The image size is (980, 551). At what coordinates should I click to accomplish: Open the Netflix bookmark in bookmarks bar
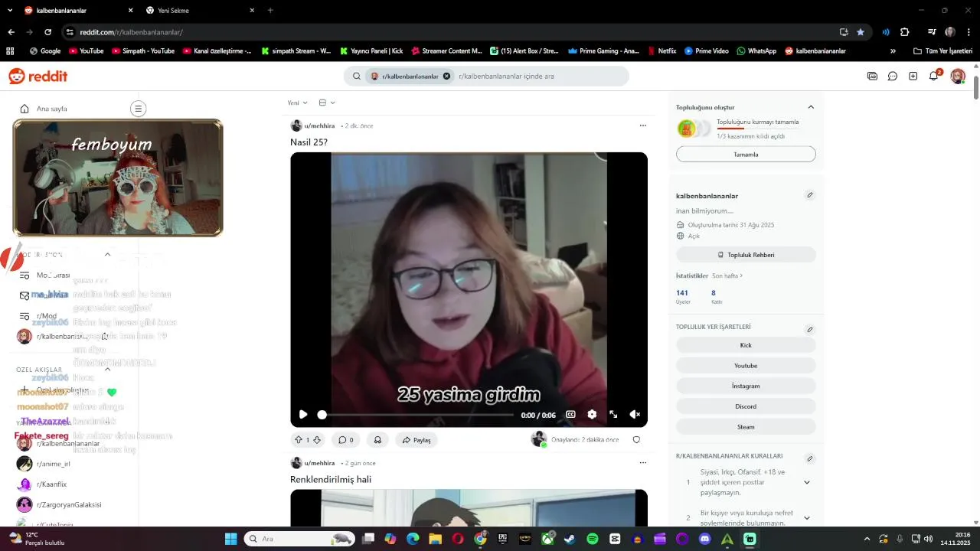661,51
